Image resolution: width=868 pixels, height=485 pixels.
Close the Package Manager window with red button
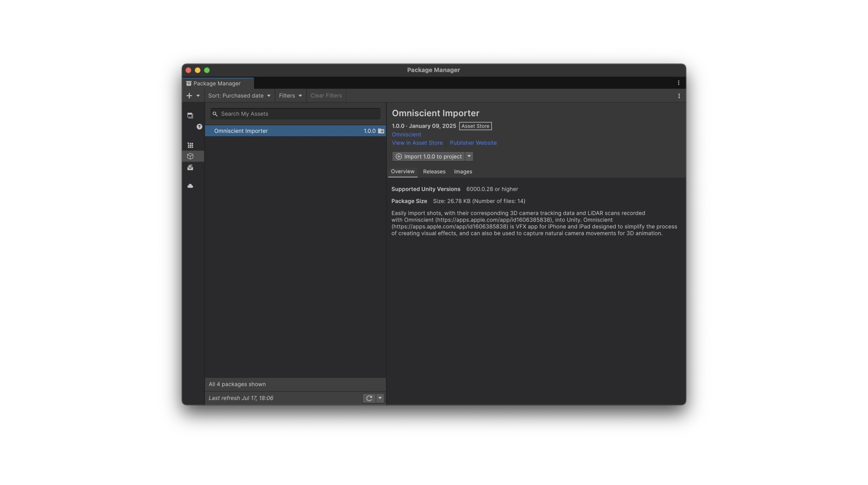click(x=188, y=70)
